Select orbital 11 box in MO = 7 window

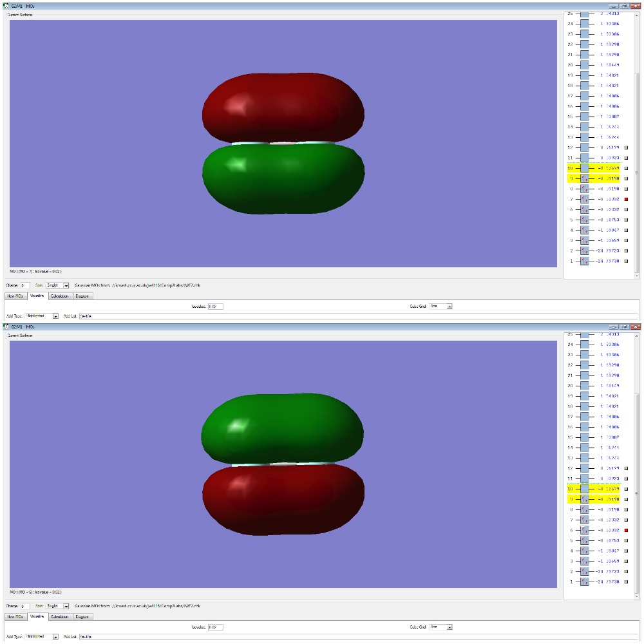click(x=584, y=158)
